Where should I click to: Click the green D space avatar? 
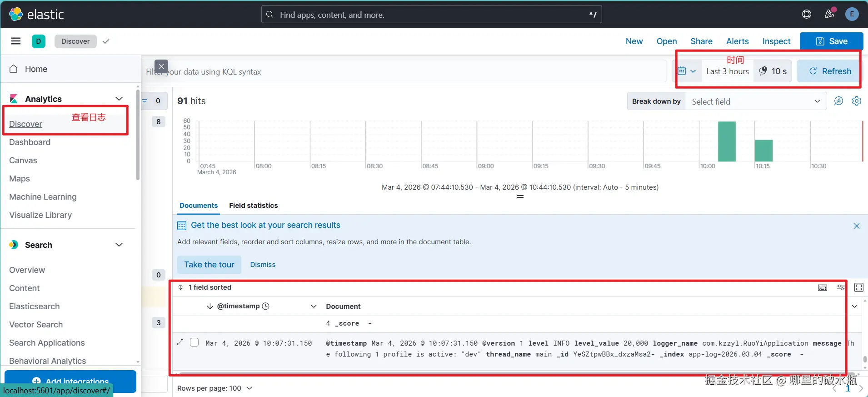(39, 41)
